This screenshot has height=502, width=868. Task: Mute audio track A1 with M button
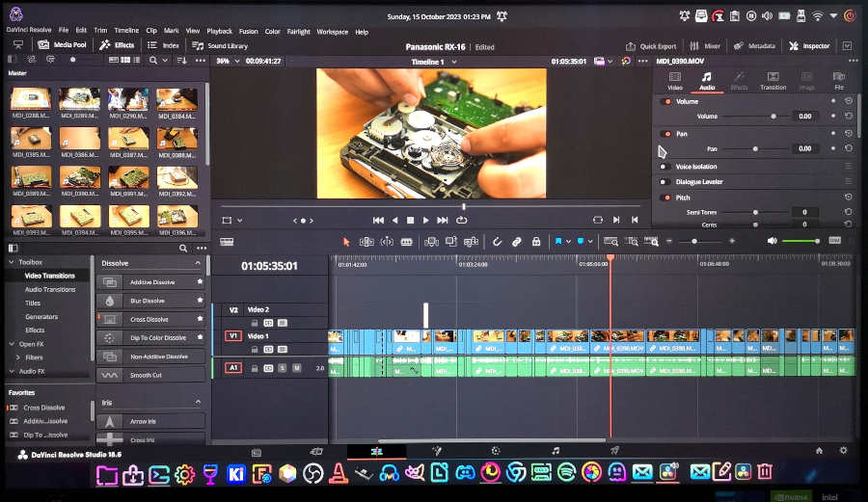[x=297, y=368]
